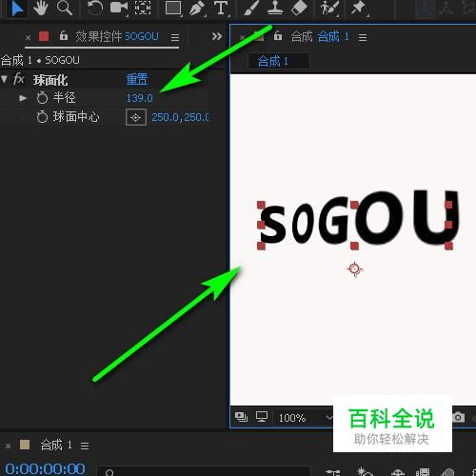Click the 球面中心 crosshair point picker button
This screenshot has height=476, width=476.
coord(136,117)
